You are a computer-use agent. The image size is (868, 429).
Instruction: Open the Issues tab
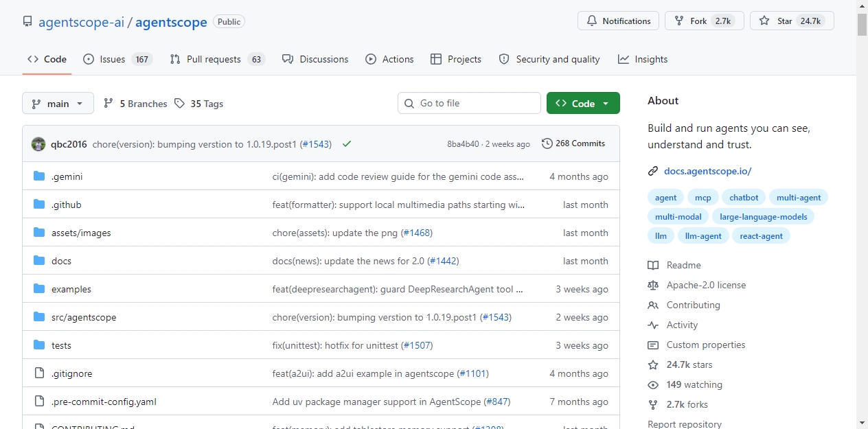(x=117, y=59)
